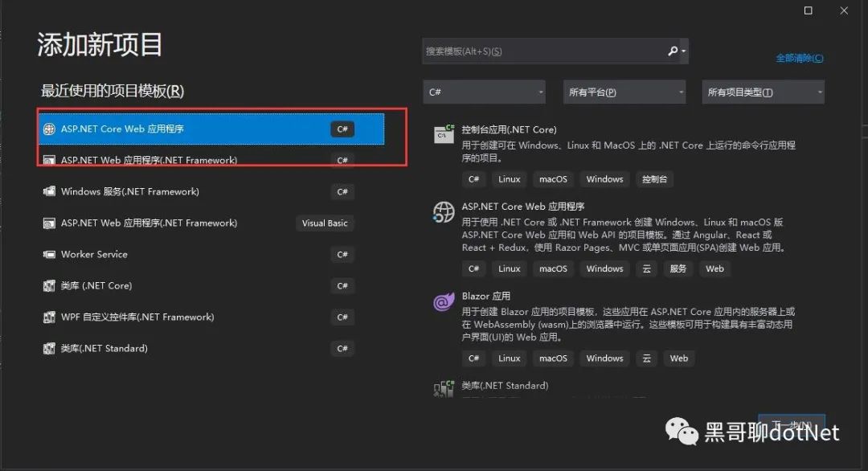The width and height of the screenshot is (868, 471).
Task: Select 控制台应用(.NET Core) in template list
Action: 510,129
